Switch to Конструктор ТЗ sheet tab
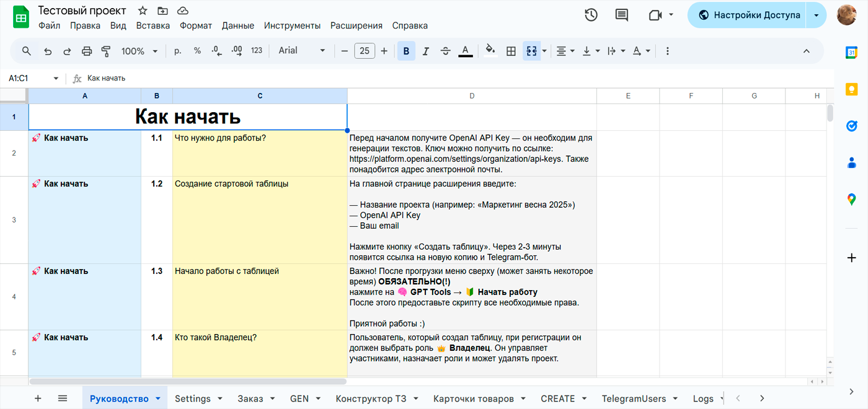The height and width of the screenshot is (409, 868). pos(376,398)
